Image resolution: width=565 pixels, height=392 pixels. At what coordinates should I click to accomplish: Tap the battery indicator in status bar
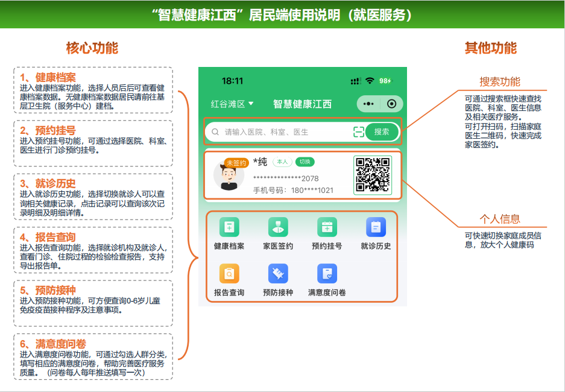point(385,81)
